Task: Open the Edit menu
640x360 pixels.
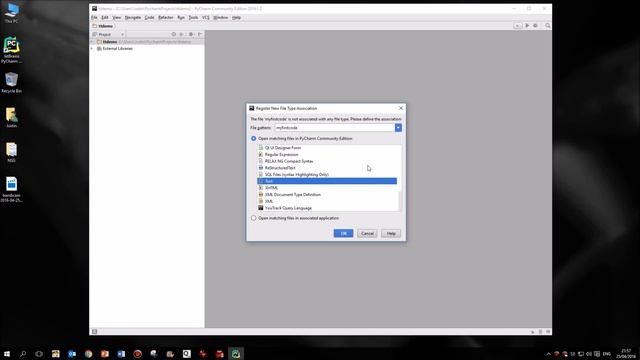Action: tap(105, 18)
